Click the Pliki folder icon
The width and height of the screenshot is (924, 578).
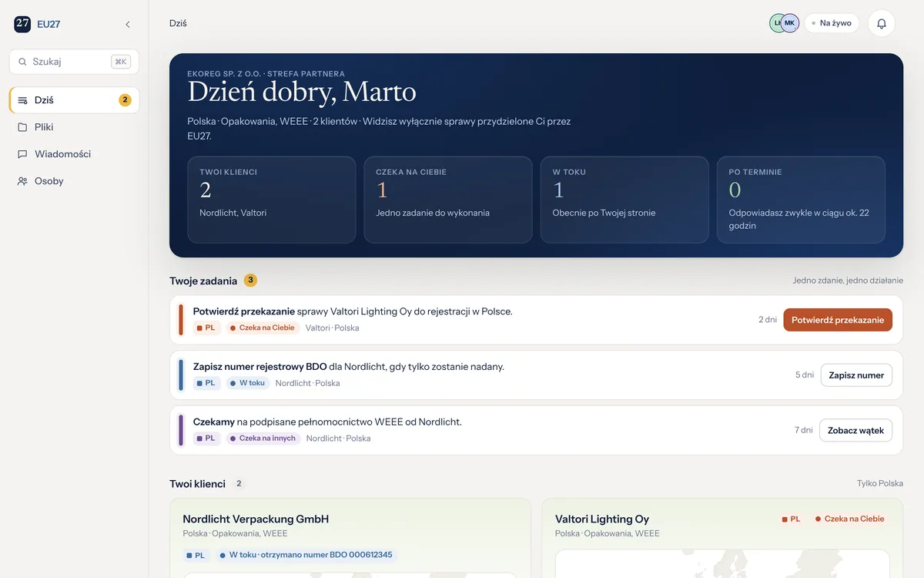coord(22,127)
